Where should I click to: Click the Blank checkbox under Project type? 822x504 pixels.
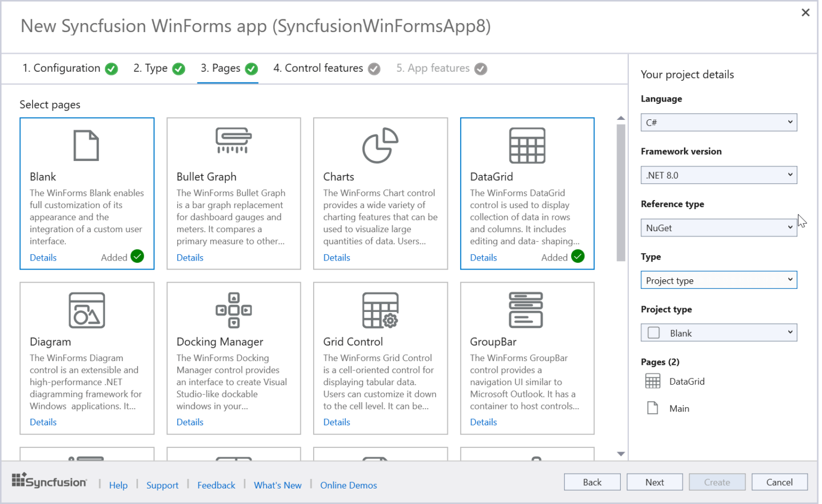[653, 332]
